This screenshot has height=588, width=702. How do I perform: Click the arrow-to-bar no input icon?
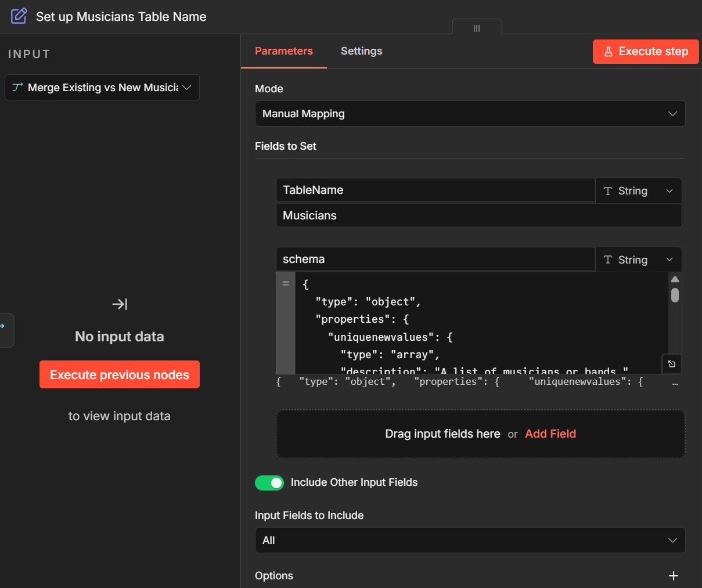coord(120,304)
